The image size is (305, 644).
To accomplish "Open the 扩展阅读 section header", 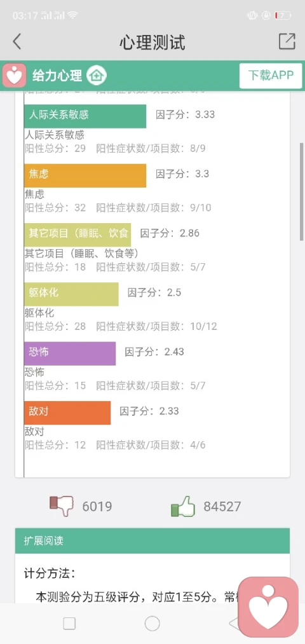I will coord(152,541).
